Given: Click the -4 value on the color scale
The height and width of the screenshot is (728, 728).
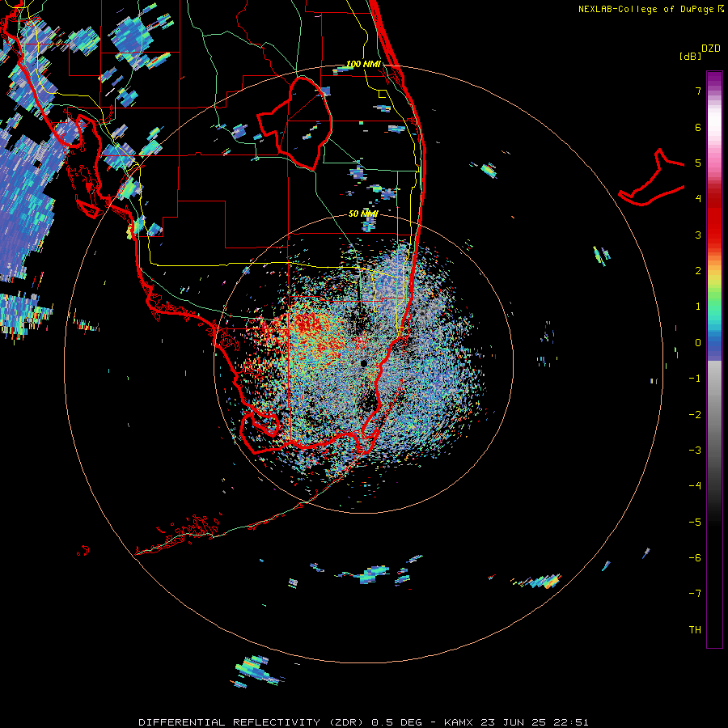Looking at the screenshot, I should click(x=695, y=486).
